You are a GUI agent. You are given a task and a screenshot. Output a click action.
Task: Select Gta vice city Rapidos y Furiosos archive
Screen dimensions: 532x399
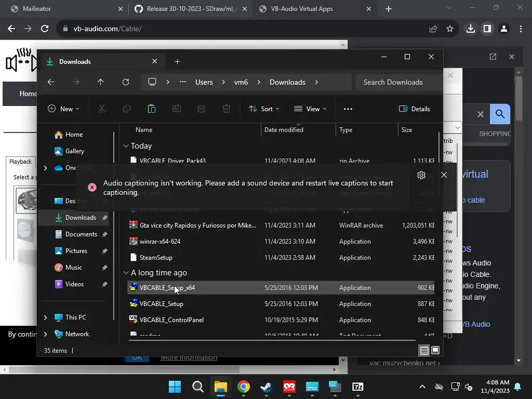tap(281, 225)
